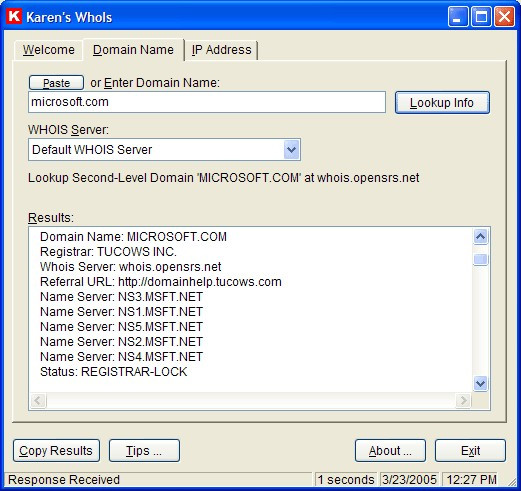Click the WHOIS Server dropdown arrow
521x491 pixels.
(291, 150)
